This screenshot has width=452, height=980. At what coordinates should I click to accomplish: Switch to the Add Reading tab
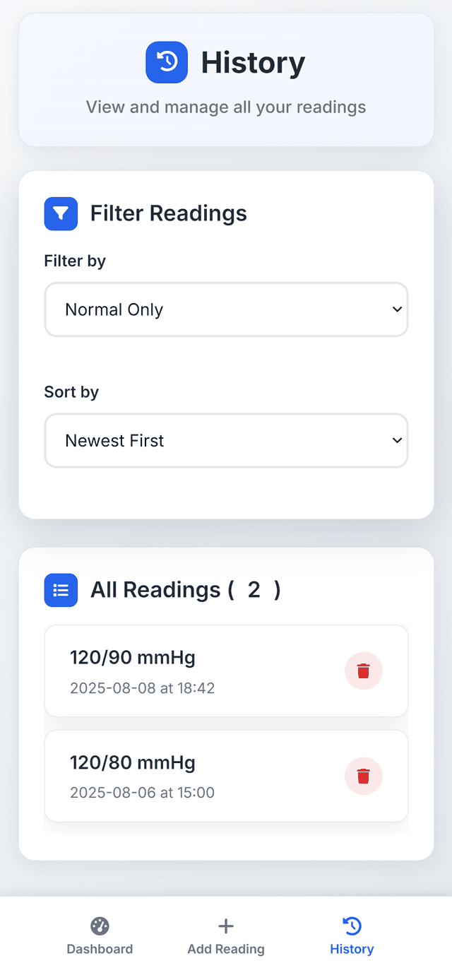click(x=225, y=934)
